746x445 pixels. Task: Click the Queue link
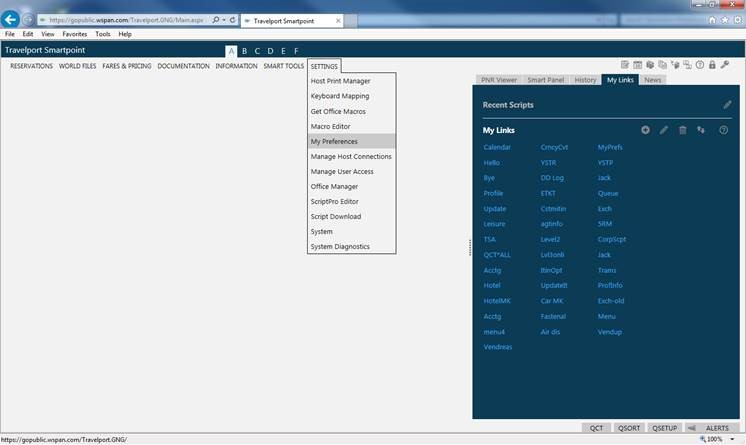pyautogui.click(x=608, y=193)
